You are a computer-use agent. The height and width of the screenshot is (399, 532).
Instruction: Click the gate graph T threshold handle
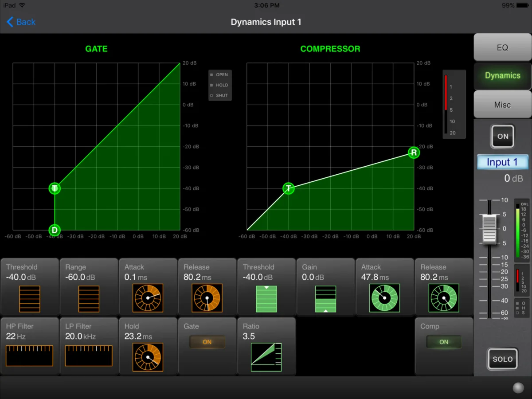point(55,188)
